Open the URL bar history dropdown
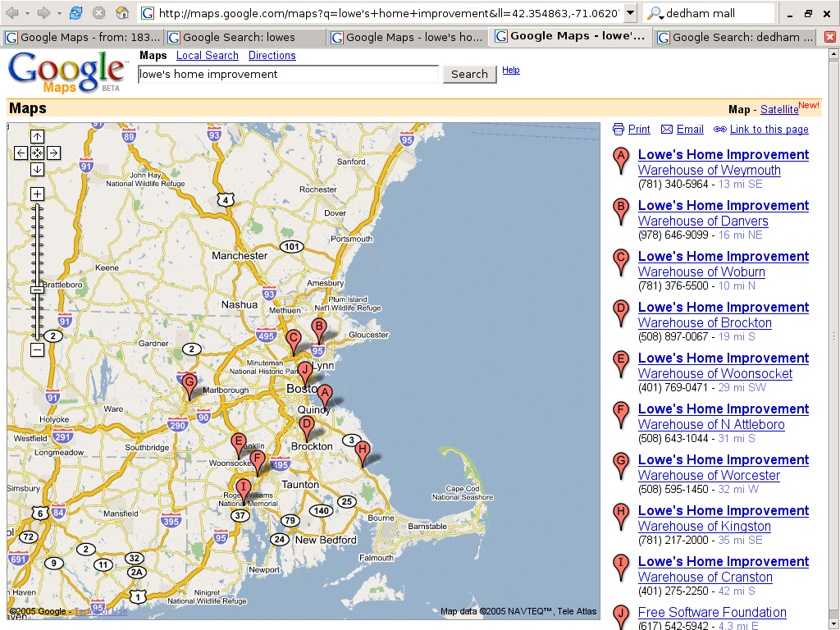 tap(629, 13)
